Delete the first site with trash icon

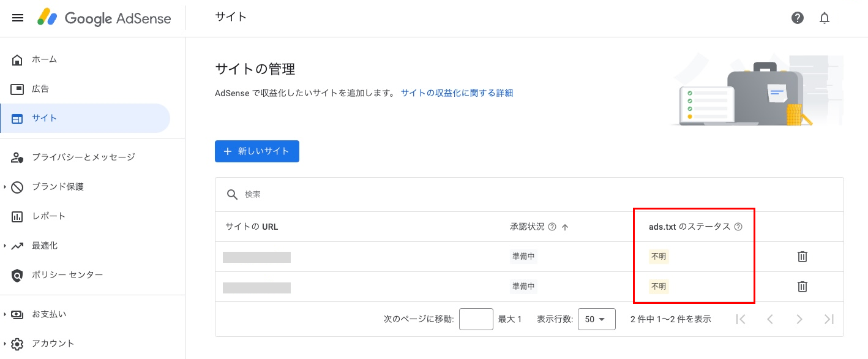click(x=803, y=257)
